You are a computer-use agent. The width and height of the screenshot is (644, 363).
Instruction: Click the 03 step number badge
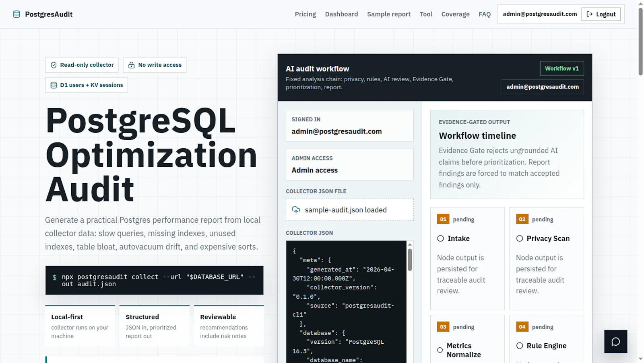(443, 327)
